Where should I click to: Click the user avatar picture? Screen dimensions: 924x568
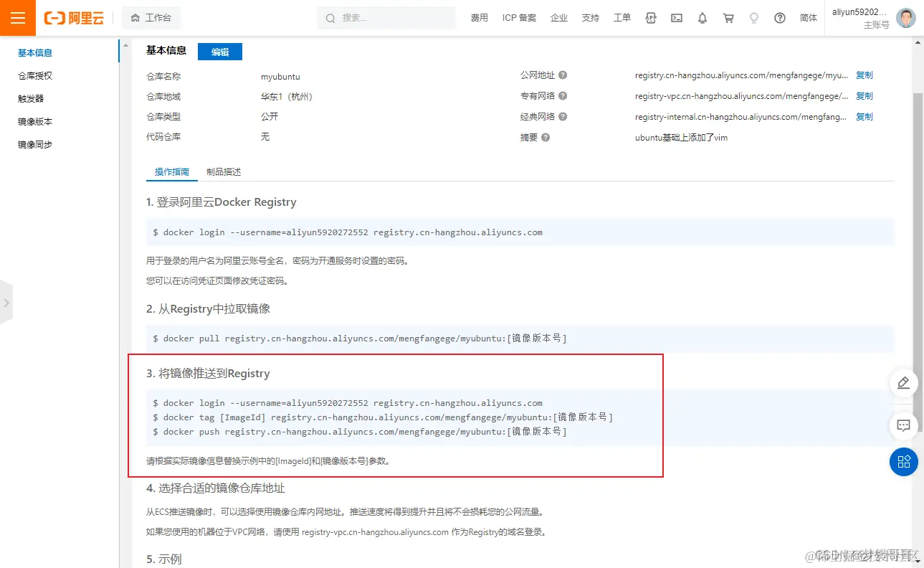[906, 18]
